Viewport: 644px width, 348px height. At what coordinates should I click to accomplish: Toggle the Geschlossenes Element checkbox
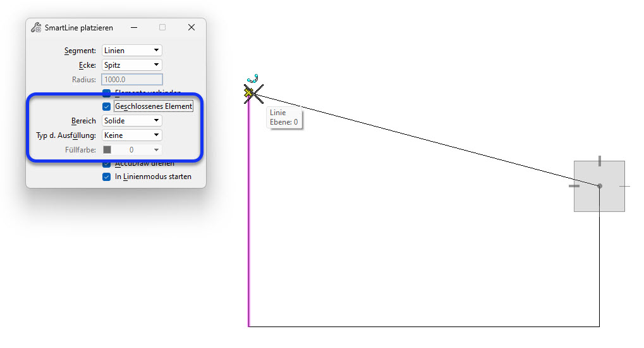click(x=106, y=106)
